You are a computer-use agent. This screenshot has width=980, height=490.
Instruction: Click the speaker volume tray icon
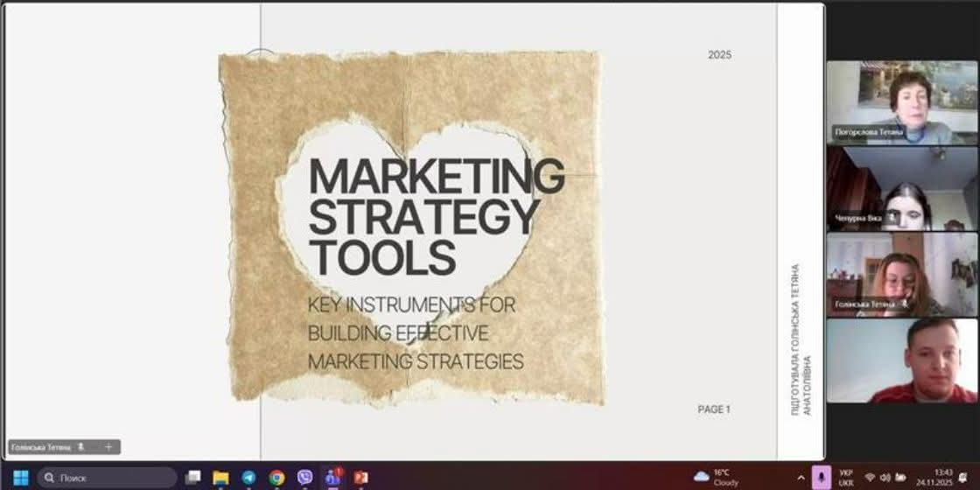click(885, 478)
